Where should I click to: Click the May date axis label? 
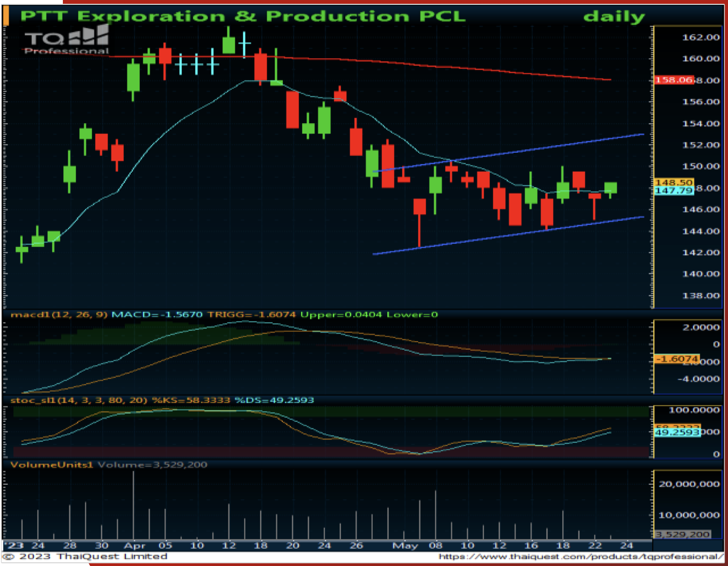point(405,546)
